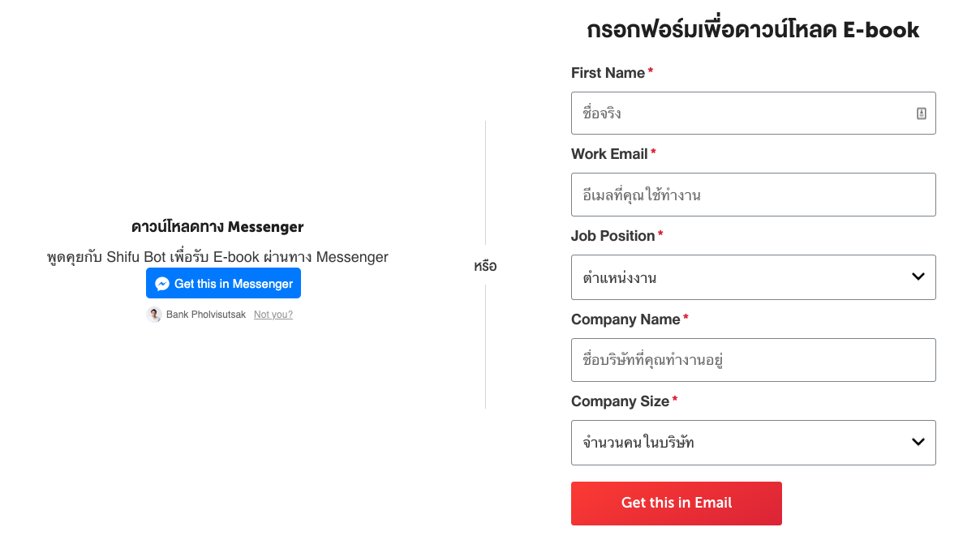Click Bank Pholvisutsak's profile avatar
The height and width of the screenshot is (553, 980).
click(154, 315)
